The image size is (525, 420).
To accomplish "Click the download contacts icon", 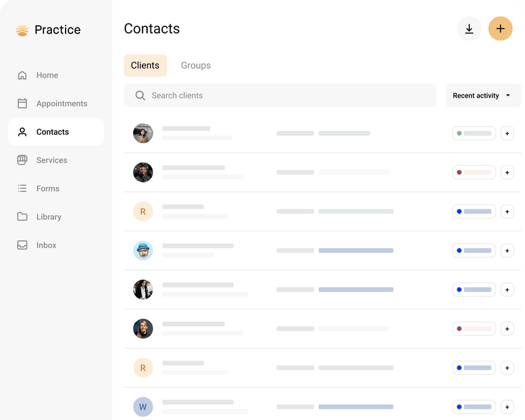I will (x=469, y=29).
